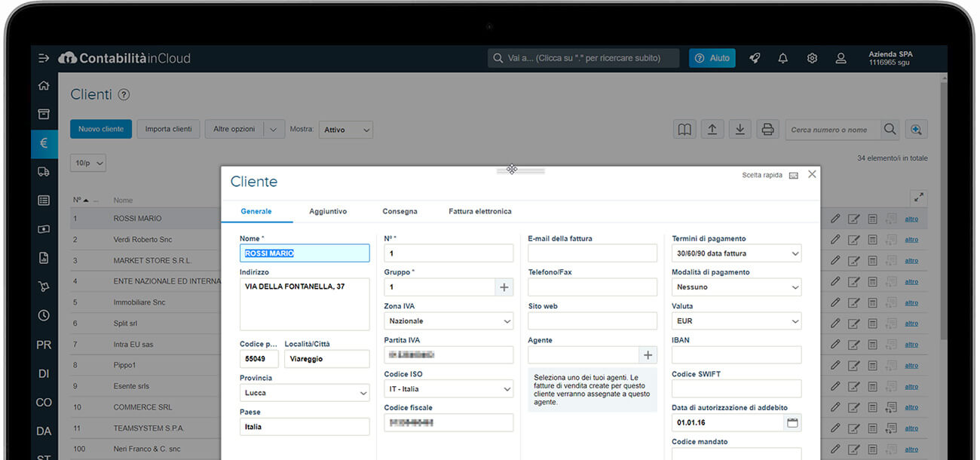This screenshot has width=980, height=460.
Task: Open calendar picker for debit authorization date
Action: [792, 423]
